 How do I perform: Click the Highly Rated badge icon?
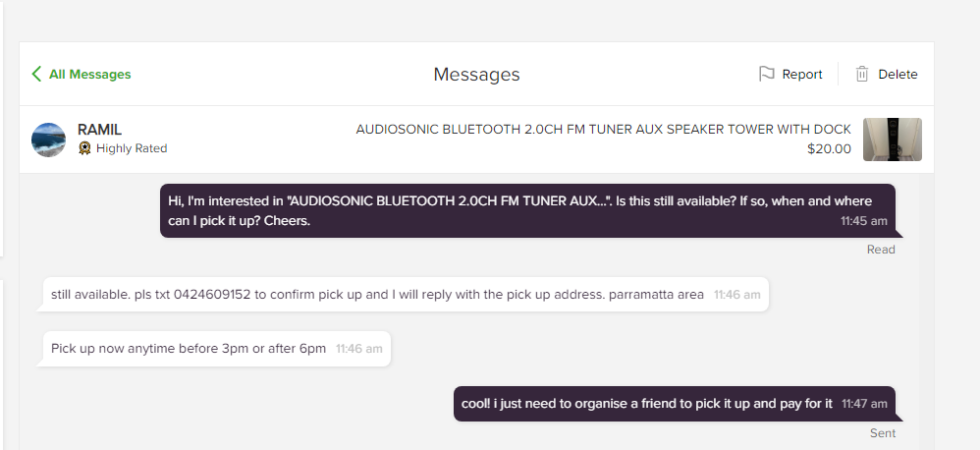pyautogui.click(x=84, y=148)
